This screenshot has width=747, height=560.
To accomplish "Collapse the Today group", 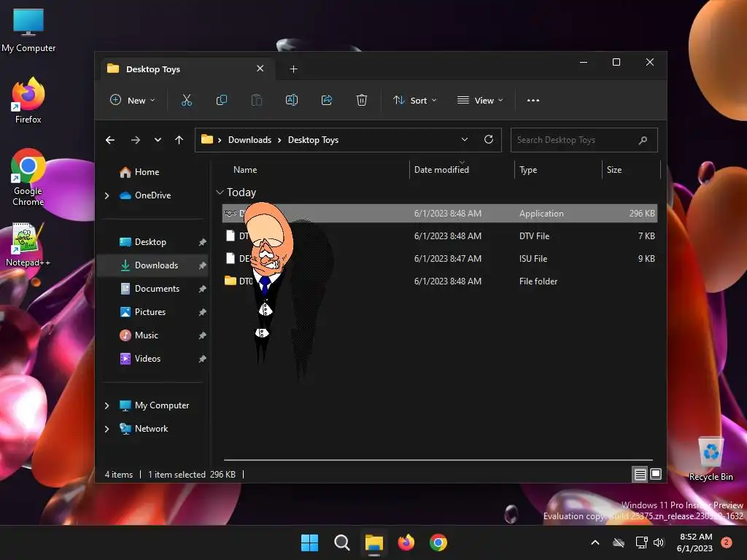I will pyautogui.click(x=220, y=192).
